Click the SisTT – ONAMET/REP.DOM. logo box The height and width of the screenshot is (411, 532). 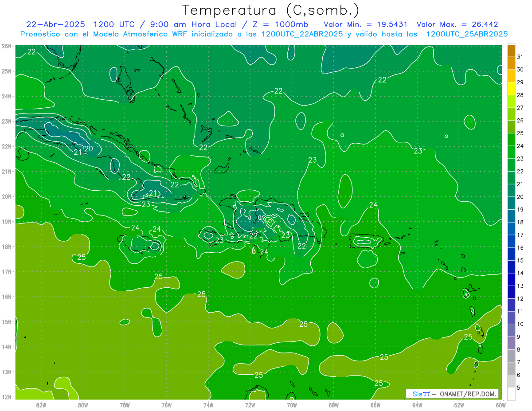click(x=452, y=394)
